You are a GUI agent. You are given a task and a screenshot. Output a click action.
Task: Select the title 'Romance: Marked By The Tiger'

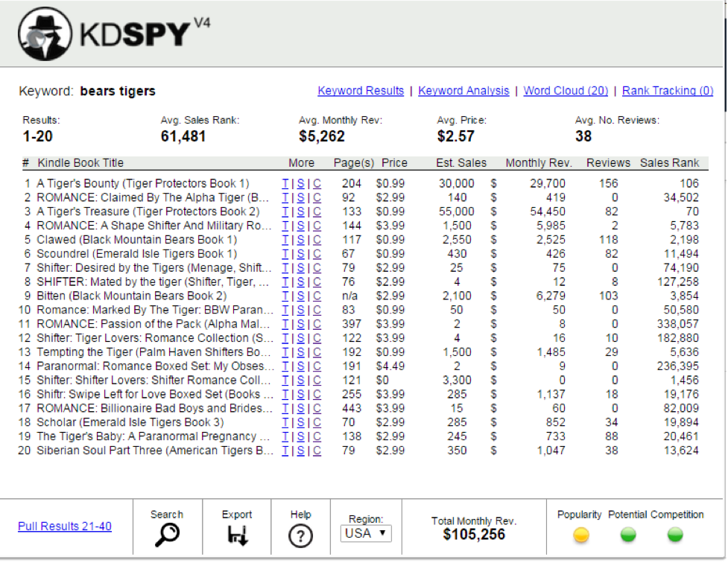click(x=155, y=310)
